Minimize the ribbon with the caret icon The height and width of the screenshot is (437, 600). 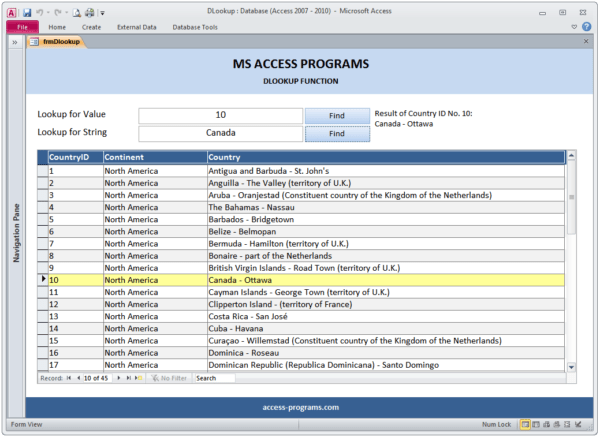[x=574, y=27]
